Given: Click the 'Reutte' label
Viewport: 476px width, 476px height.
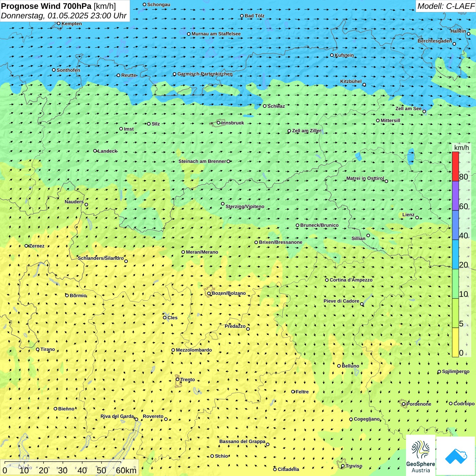Looking at the screenshot, I should pos(129,75).
